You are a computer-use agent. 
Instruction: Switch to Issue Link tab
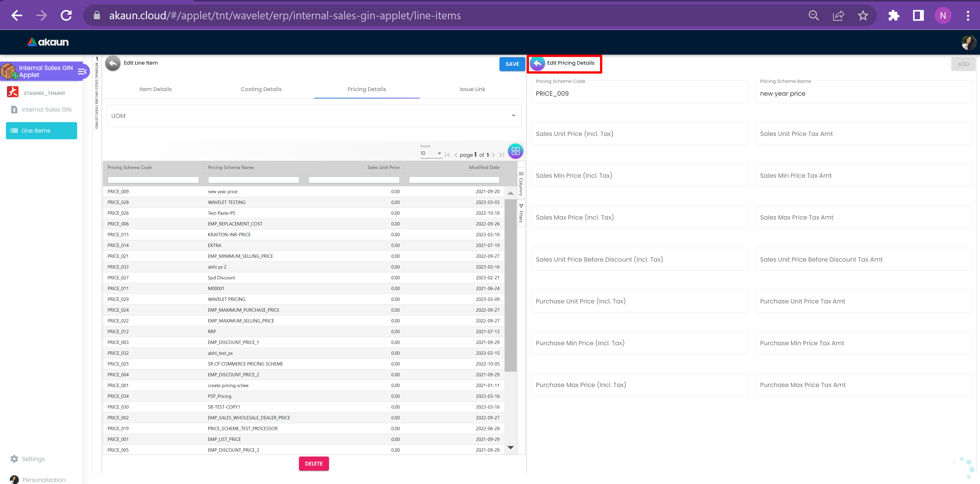pyautogui.click(x=472, y=89)
